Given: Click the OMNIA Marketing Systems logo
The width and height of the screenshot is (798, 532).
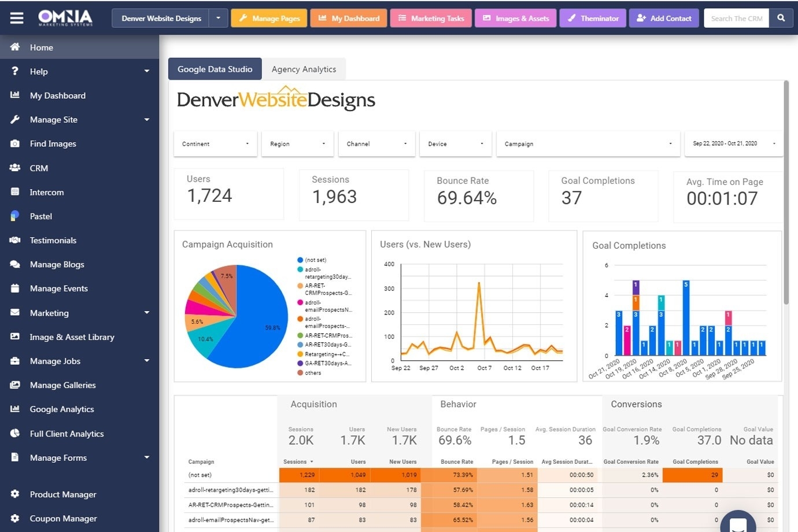Looking at the screenshot, I should (x=65, y=18).
